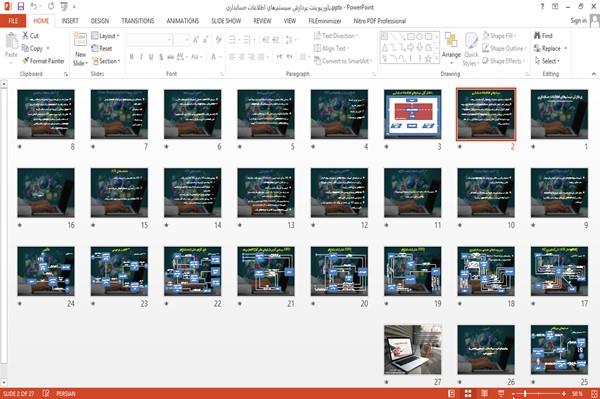Click the New Slide icon
Image resolution: width=600 pixels, height=399 pixels.
pos(80,40)
